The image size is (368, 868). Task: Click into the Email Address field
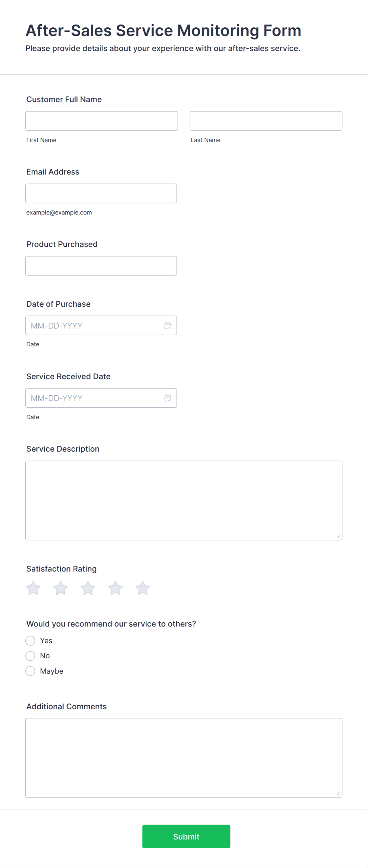point(101,193)
